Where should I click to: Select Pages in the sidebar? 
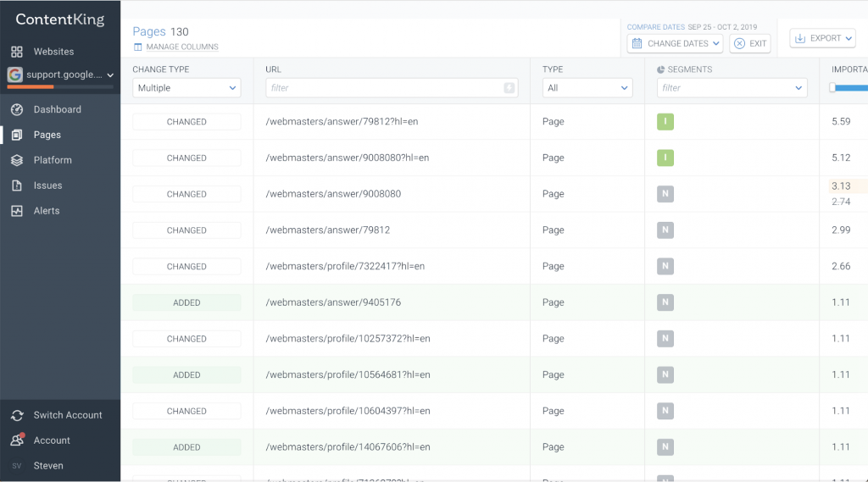tap(47, 135)
